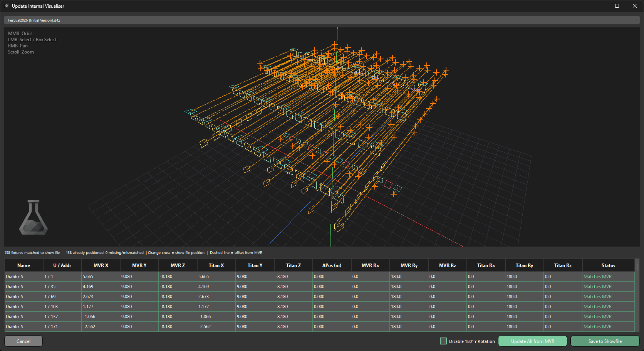Select the Festival2026 [Initial Version].d4z file bar

click(322, 20)
